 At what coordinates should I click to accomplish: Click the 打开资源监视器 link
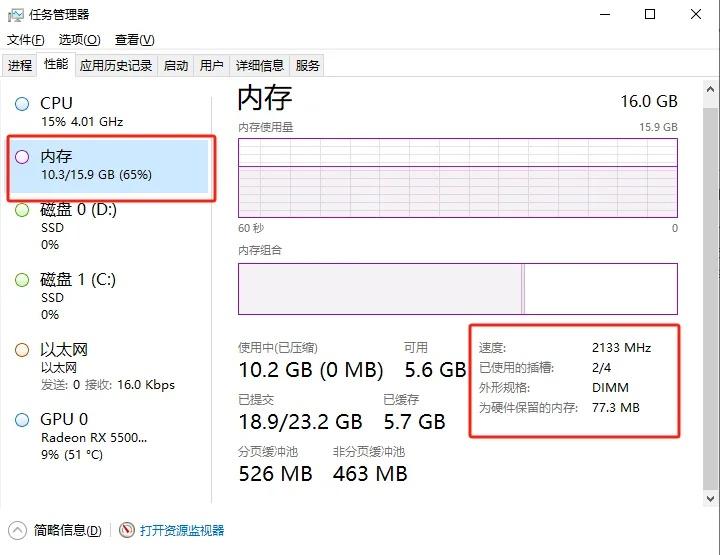tap(182, 530)
